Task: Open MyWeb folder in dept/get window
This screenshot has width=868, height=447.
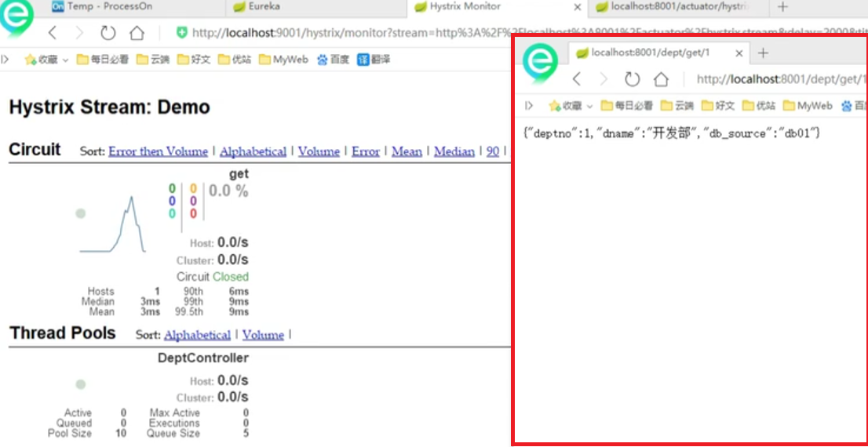Action: (807, 106)
